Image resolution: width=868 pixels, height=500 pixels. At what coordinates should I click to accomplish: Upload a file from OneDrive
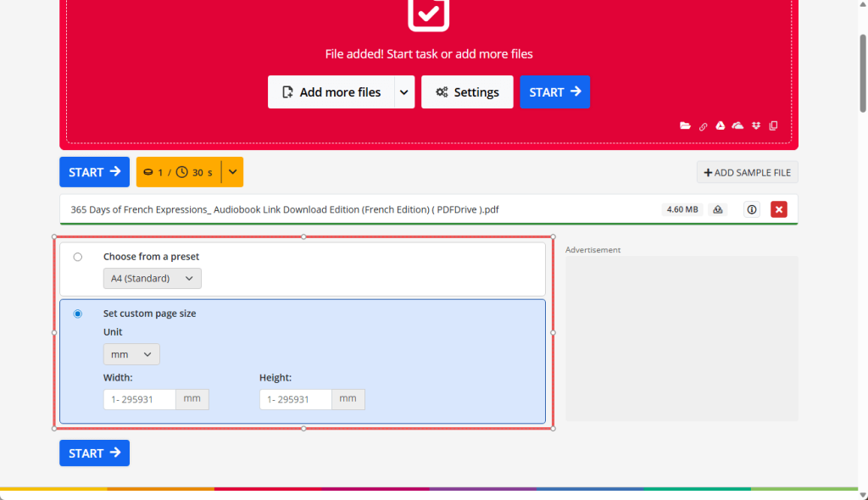click(x=737, y=125)
